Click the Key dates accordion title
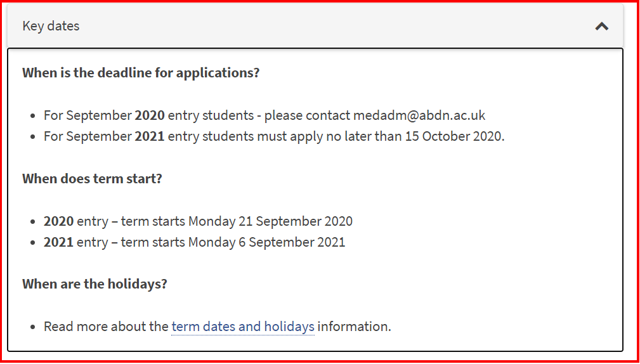The image size is (640, 364). [51, 26]
